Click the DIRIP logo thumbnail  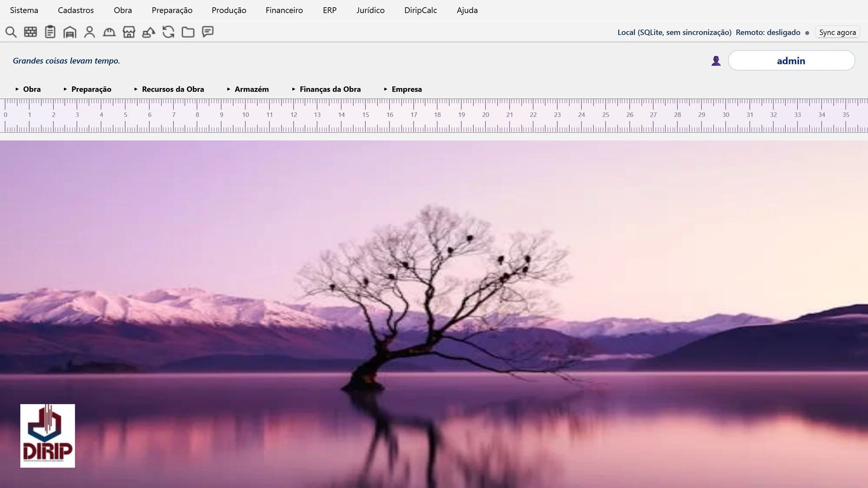(x=47, y=435)
